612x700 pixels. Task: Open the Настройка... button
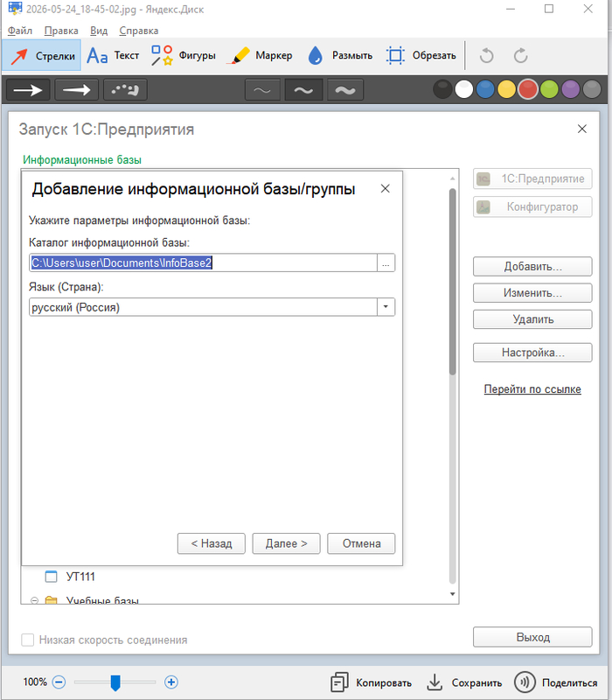532,353
